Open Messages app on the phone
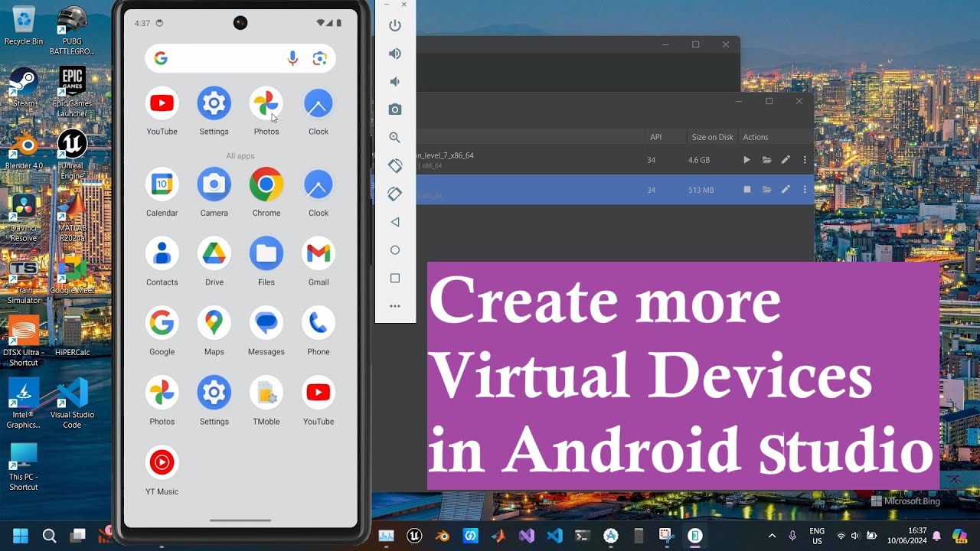 [x=266, y=330]
